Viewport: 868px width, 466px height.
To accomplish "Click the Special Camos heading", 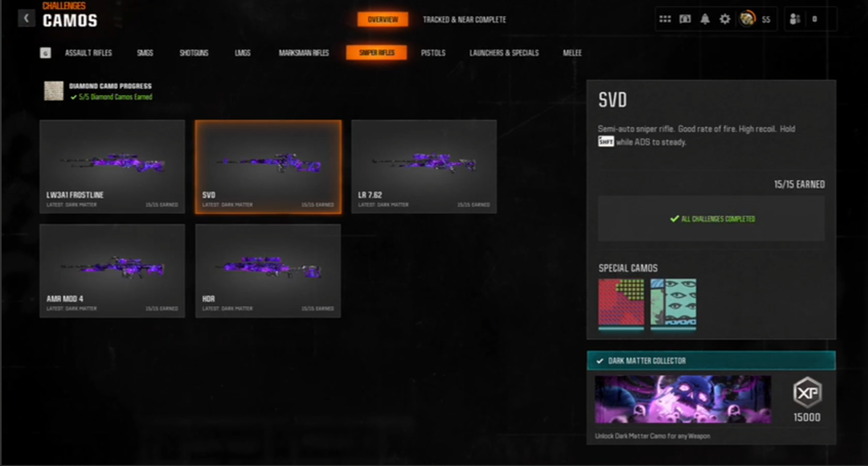I will 628,268.
